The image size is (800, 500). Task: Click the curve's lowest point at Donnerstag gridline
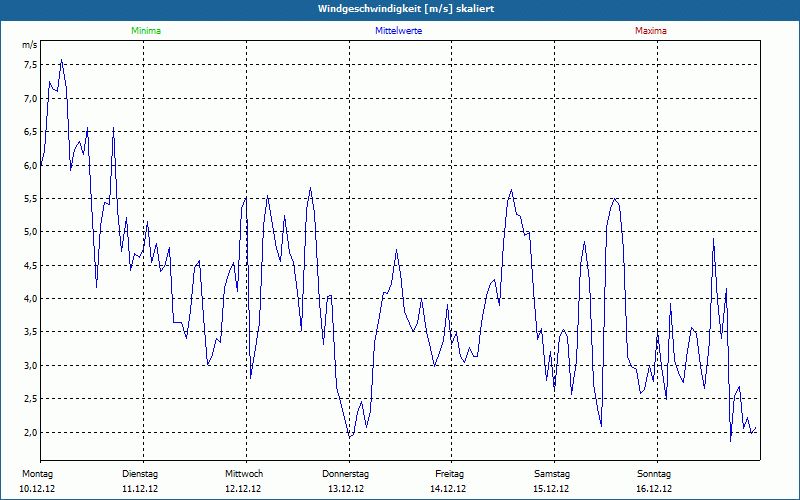coord(349,437)
